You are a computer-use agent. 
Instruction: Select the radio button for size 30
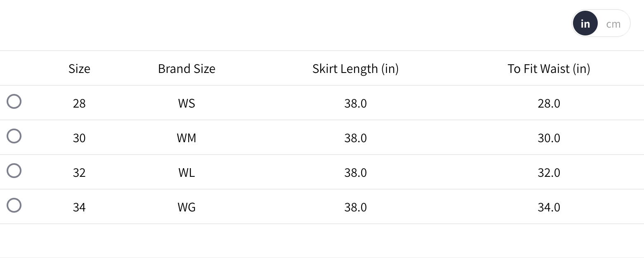pyautogui.click(x=14, y=136)
